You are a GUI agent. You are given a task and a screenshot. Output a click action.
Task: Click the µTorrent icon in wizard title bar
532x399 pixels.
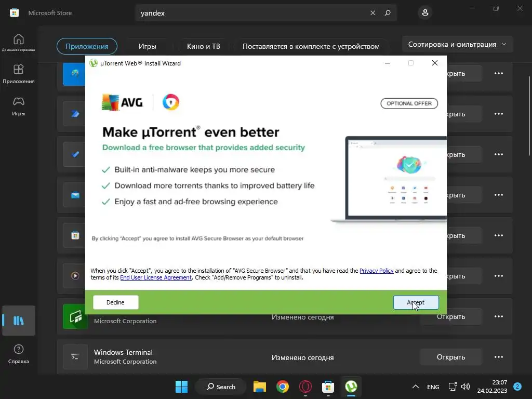[94, 63]
